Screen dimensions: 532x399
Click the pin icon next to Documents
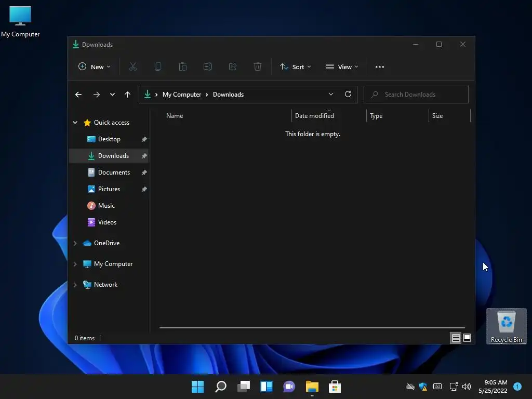pos(144,172)
